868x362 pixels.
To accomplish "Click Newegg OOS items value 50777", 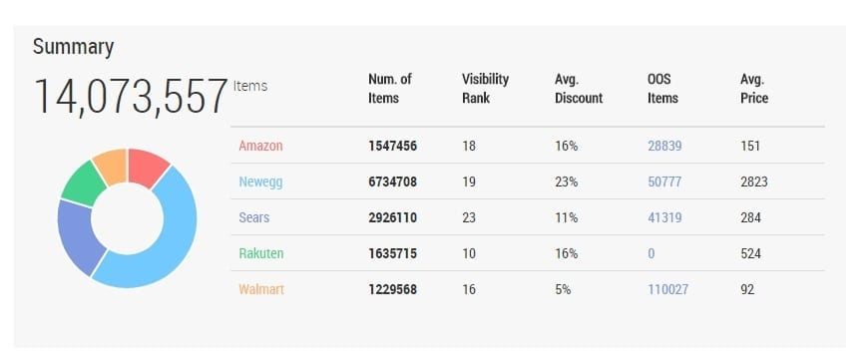I will [664, 182].
